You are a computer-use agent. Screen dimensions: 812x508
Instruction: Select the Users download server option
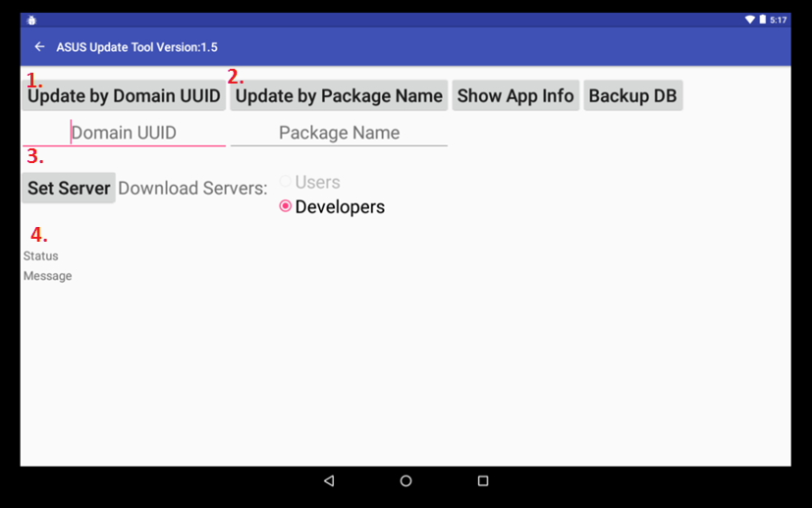pos(309,182)
